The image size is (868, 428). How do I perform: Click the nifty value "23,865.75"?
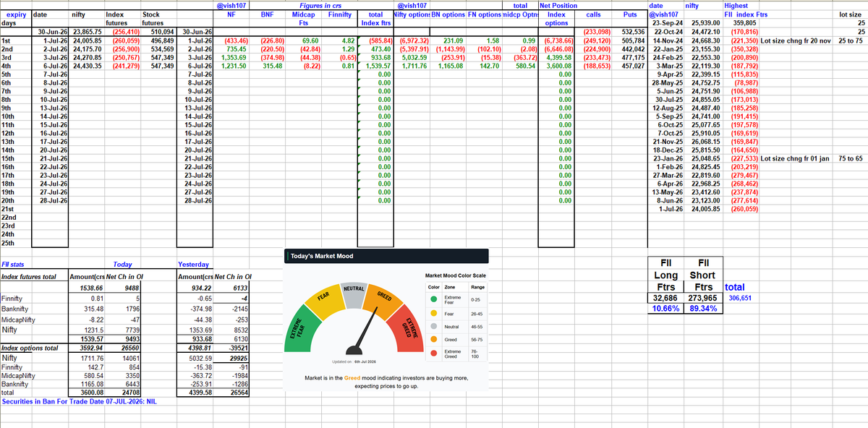[86, 32]
